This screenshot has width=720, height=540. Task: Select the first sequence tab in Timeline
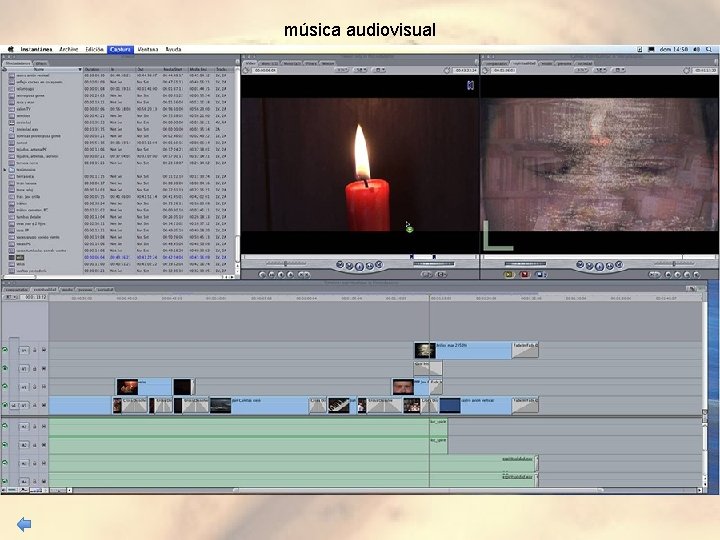coord(17,290)
